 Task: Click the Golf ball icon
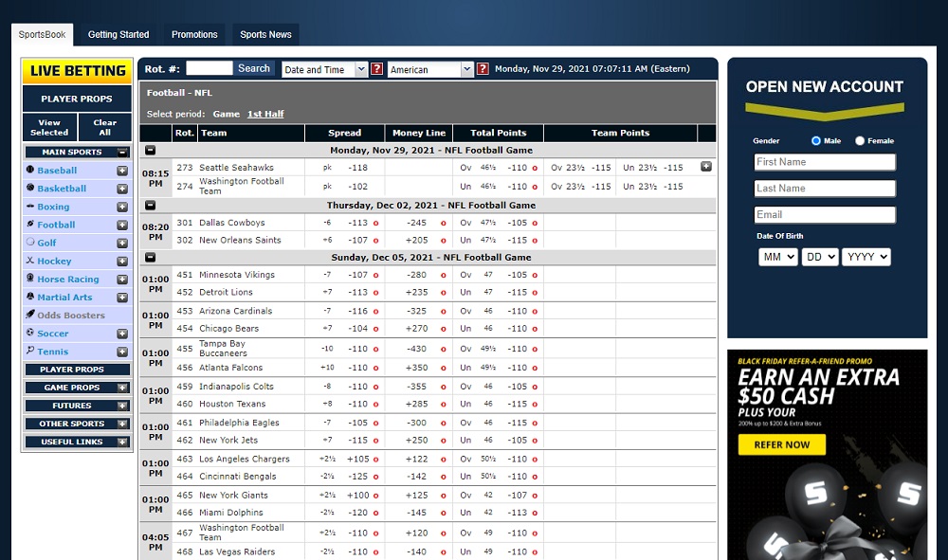(x=30, y=243)
